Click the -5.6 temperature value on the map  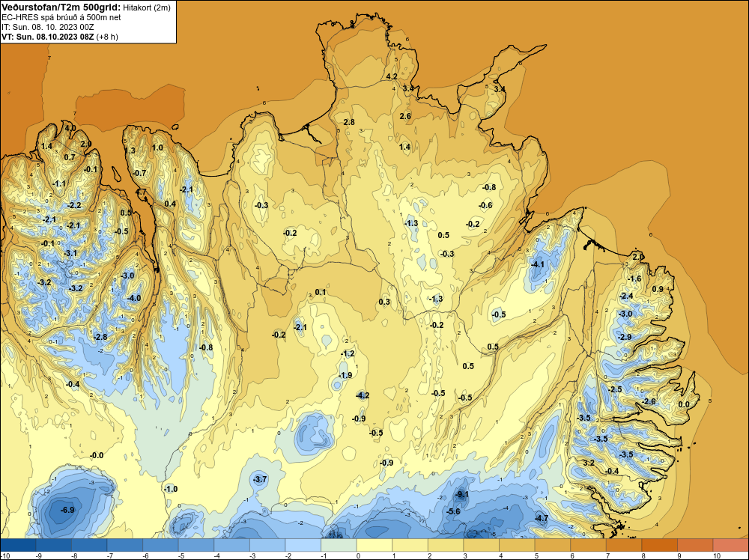coord(453,511)
